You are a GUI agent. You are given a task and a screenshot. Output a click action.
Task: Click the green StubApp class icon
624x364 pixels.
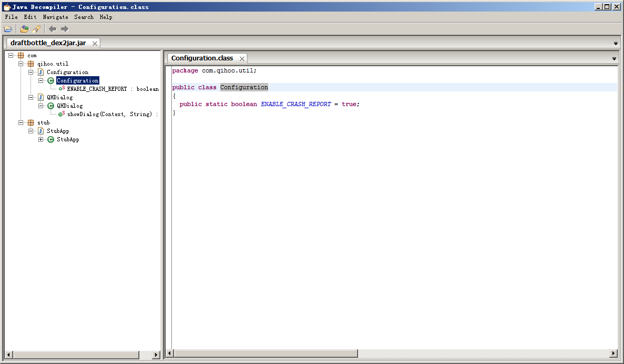(50, 139)
